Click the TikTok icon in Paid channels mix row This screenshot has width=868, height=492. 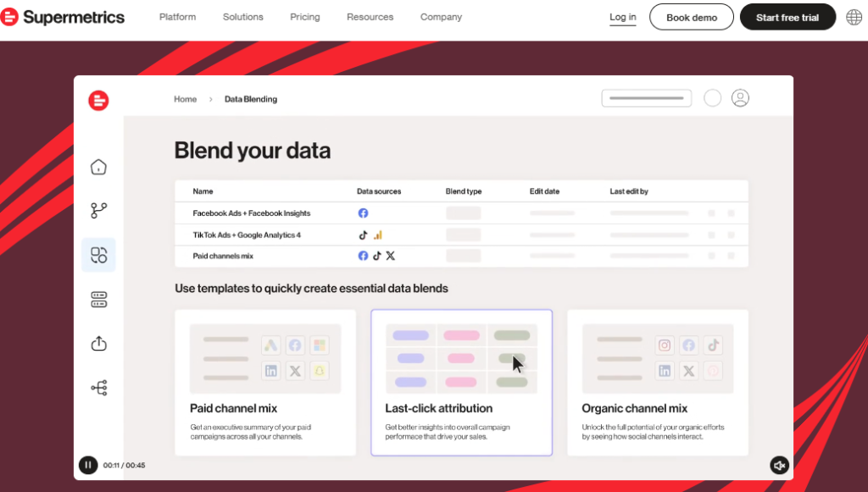pos(377,256)
